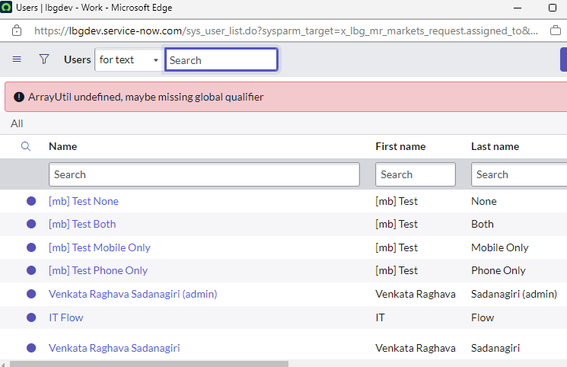Screen dimensions: 567x367
Task: Click the error alert icon
Action: [x=19, y=97]
